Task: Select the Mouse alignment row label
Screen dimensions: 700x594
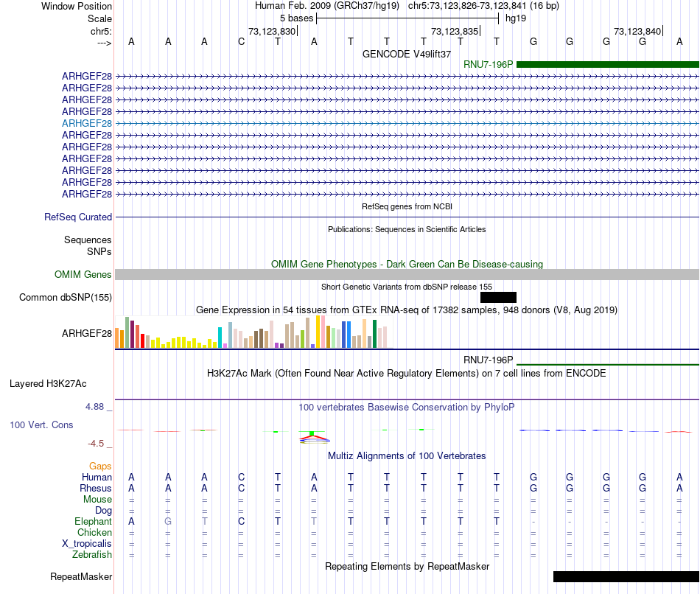Action: pos(97,500)
